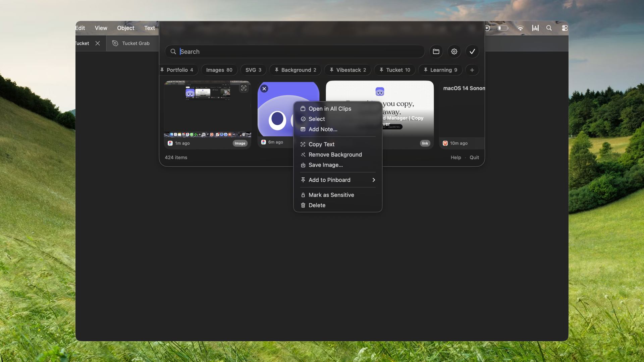Screen dimensions: 644x362
Task: Choose Select from the context menu
Action: click(x=338, y=119)
